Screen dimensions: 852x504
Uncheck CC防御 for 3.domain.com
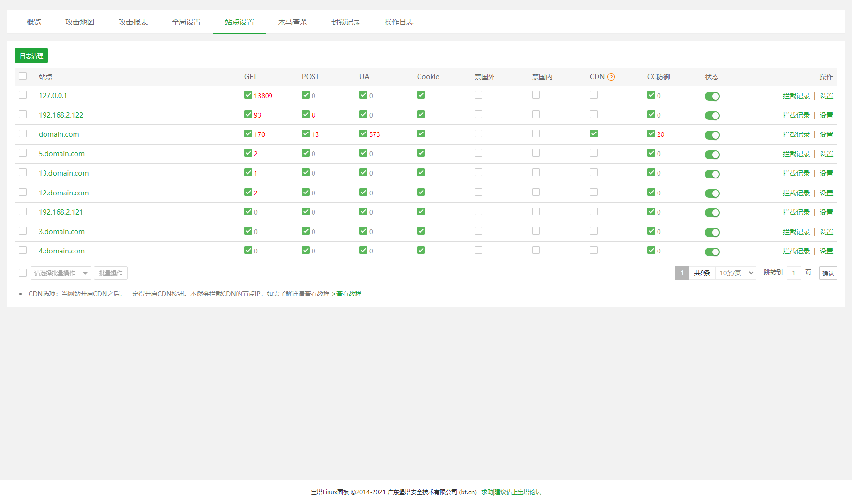pos(651,231)
